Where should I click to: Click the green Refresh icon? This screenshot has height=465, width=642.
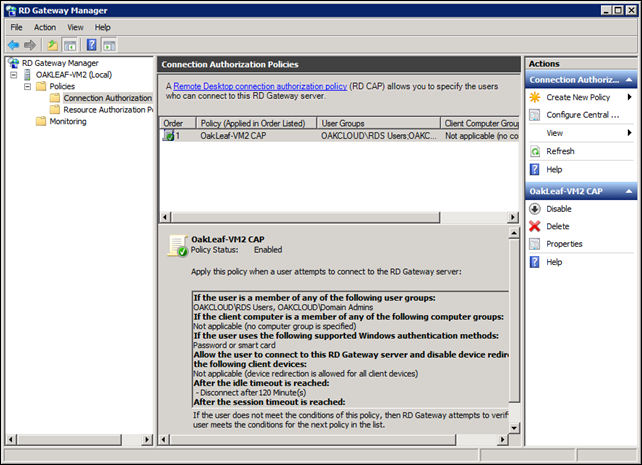click(x=535, y=151)
